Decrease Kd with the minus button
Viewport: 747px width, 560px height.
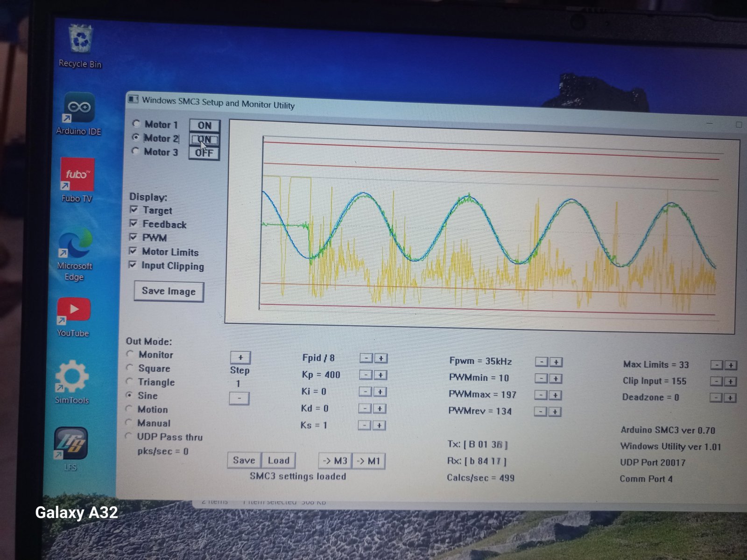point(365,408)
